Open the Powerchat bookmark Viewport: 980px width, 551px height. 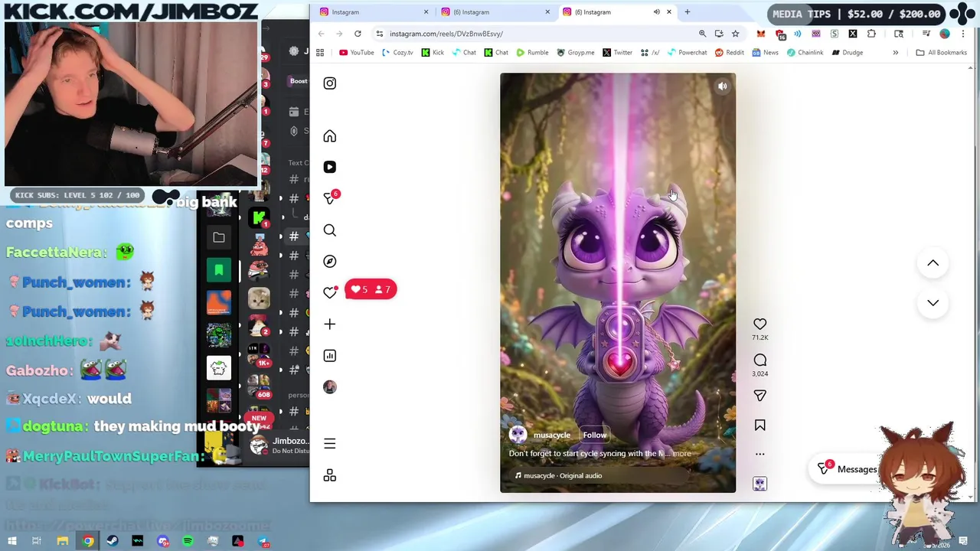pyautogui.click(x=687, y=53)
